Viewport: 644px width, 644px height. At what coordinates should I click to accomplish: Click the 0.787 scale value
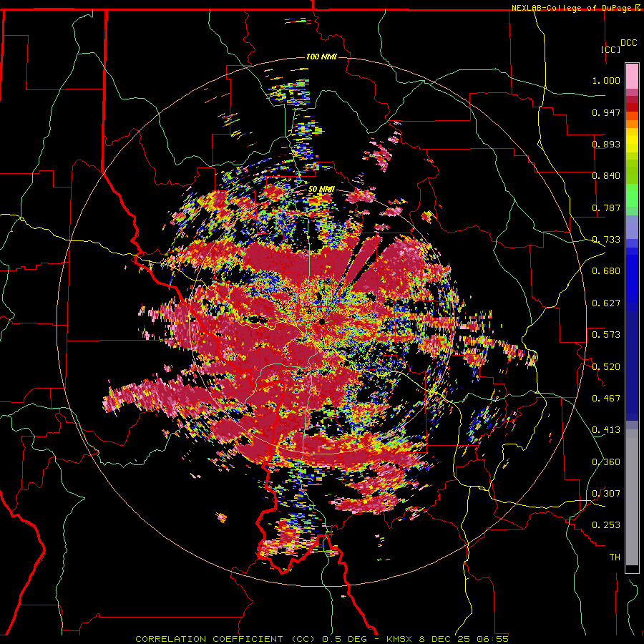[x=606, y=208]
